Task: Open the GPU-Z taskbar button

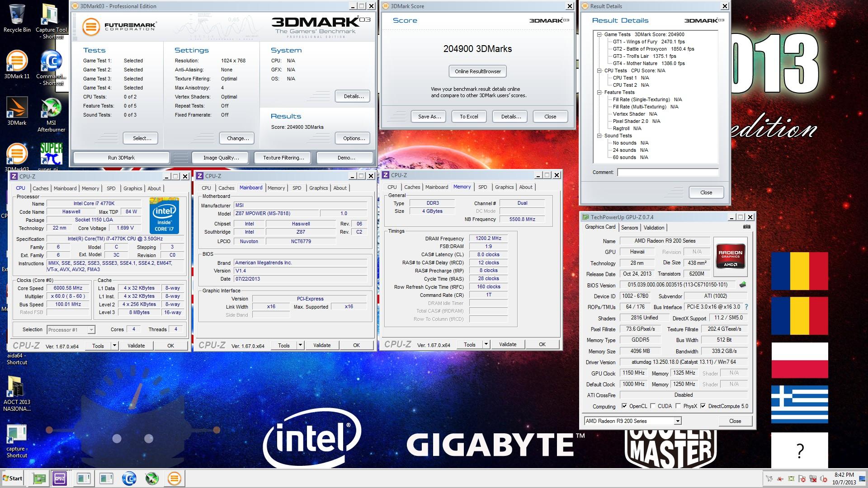Action: coord(40,478)
